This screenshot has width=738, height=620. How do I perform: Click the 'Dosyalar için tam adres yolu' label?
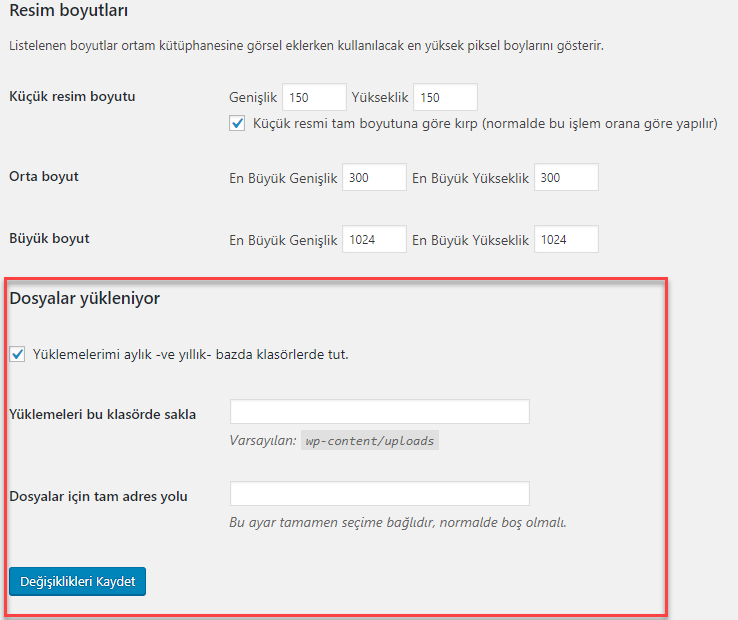point(98,496)
